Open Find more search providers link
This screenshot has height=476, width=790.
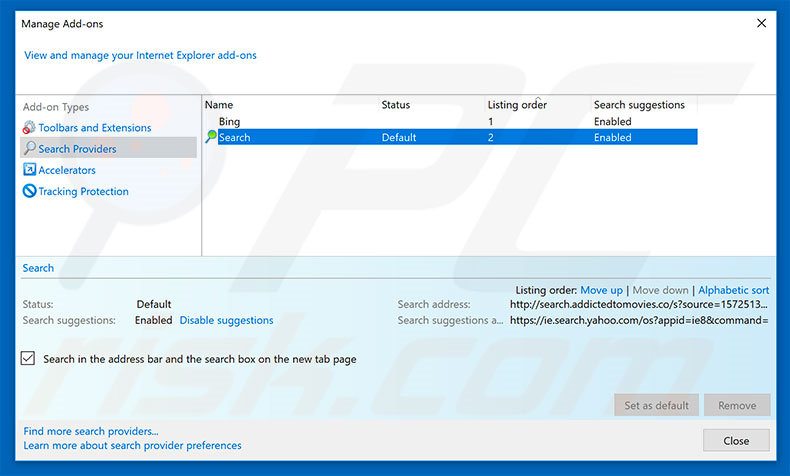pos(91,431)
